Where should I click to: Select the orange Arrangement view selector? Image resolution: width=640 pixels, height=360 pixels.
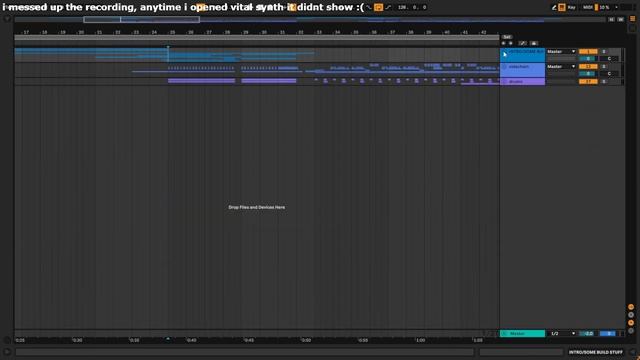tap(633, 19)
